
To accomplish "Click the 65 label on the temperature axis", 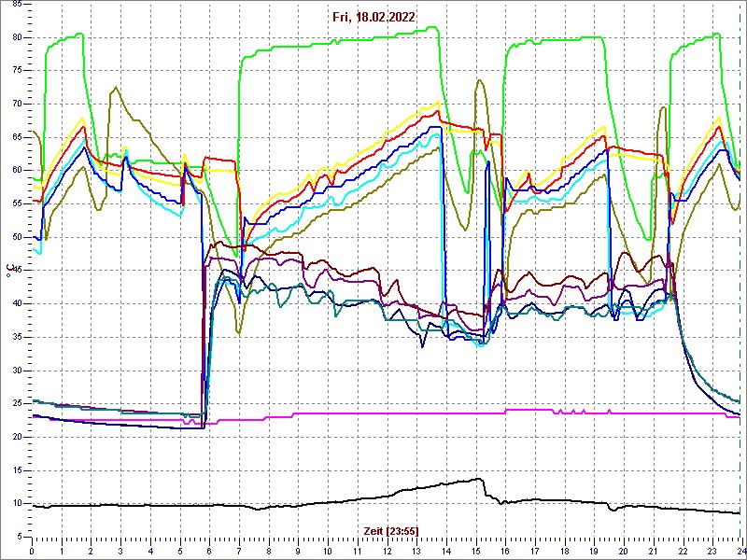I will point(16,137).
